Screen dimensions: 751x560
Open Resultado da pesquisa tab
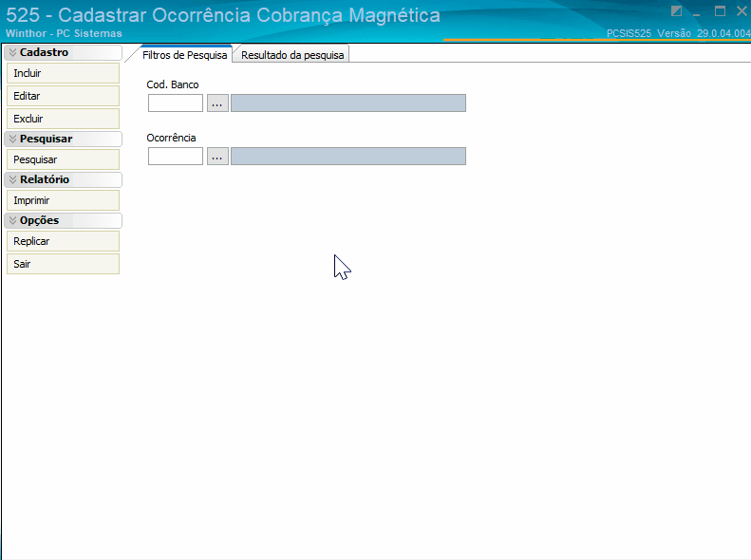(x=292, y=55)
